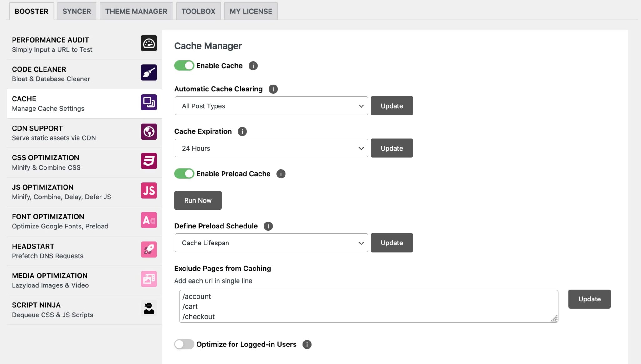Viewport: 641px width, 364px height.
Task: Switch to the Theme Manager tab
Action: [136, 11]
